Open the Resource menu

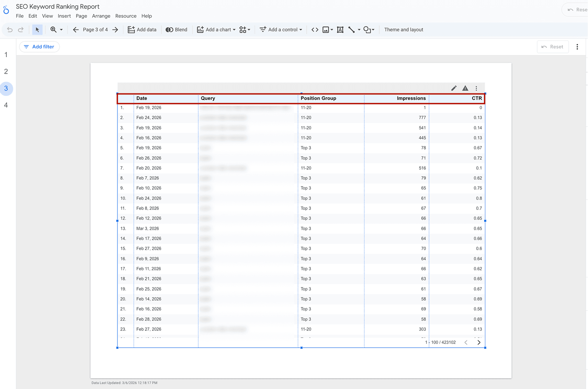[x=126, y=16]
